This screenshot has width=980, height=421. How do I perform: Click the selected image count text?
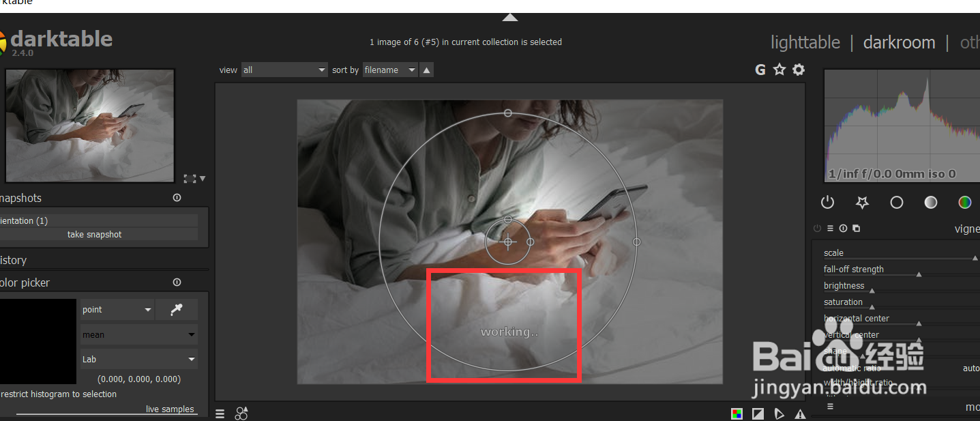click(466, 42)
